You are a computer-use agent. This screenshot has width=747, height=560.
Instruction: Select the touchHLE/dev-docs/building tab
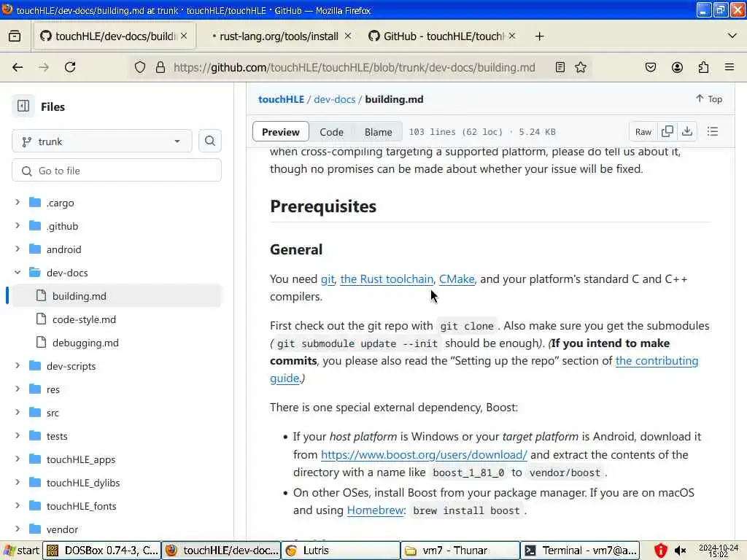(x=115, y=36)
